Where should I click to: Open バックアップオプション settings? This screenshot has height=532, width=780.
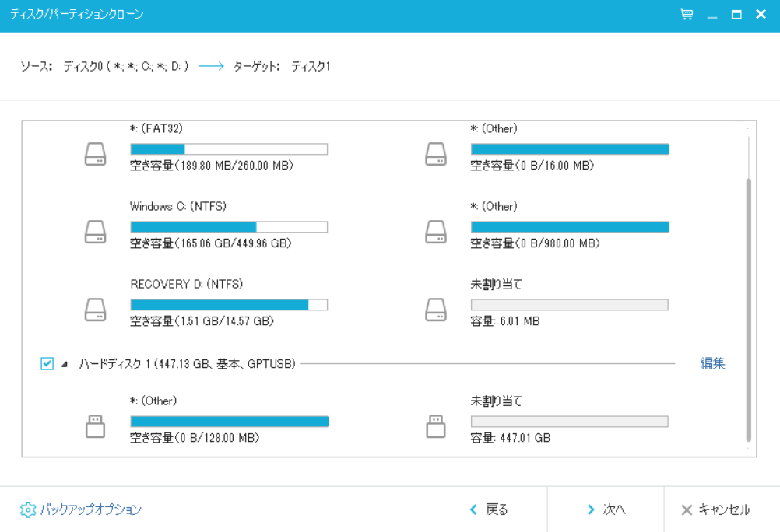[90, 510]
